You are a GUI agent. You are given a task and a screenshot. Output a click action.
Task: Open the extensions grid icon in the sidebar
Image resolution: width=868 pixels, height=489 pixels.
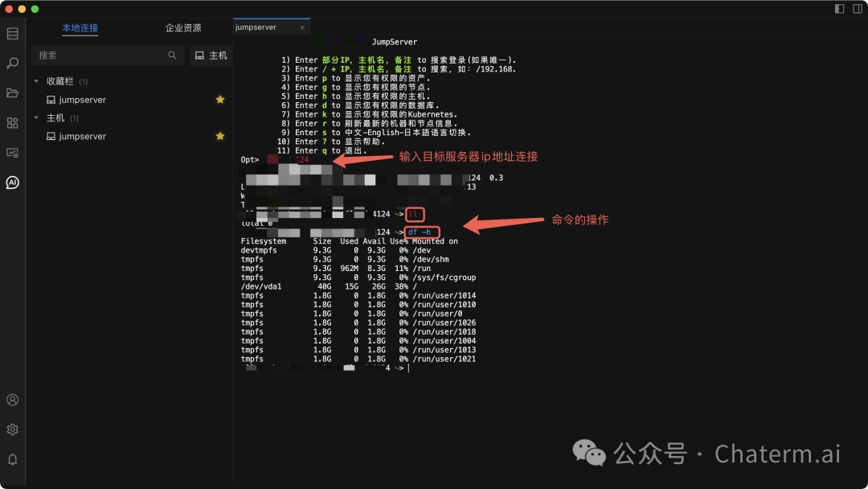pyautogui.click(x=12, y=123)
